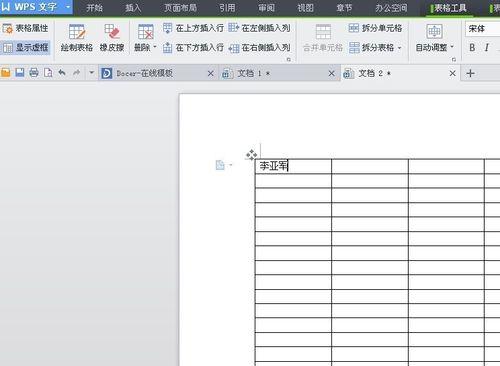Open the merge group dialog launcher

[454, 60]
